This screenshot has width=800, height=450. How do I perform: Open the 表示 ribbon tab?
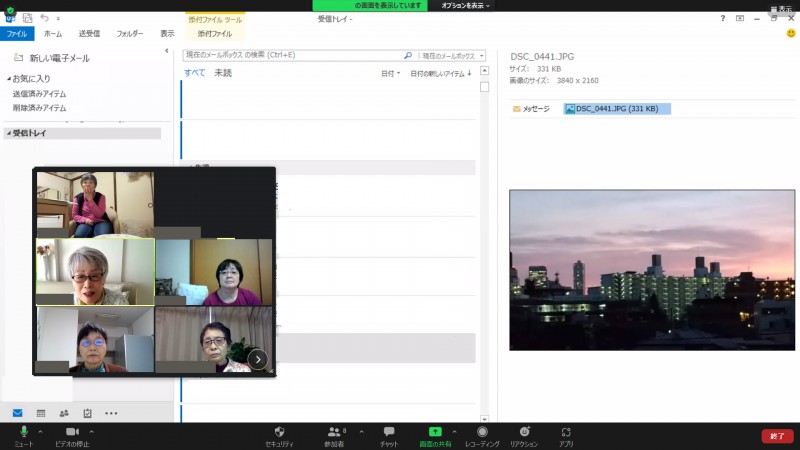(x=167, y=34)
